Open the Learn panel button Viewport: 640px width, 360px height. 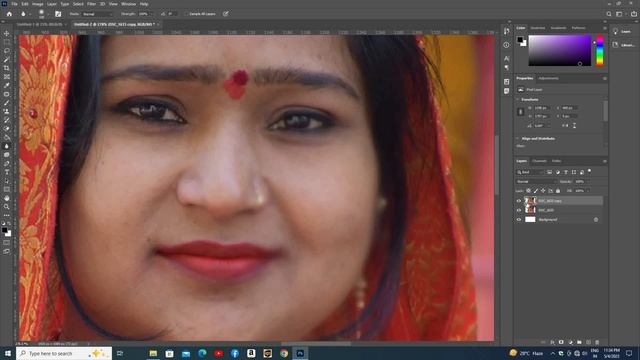coord(622,31)
